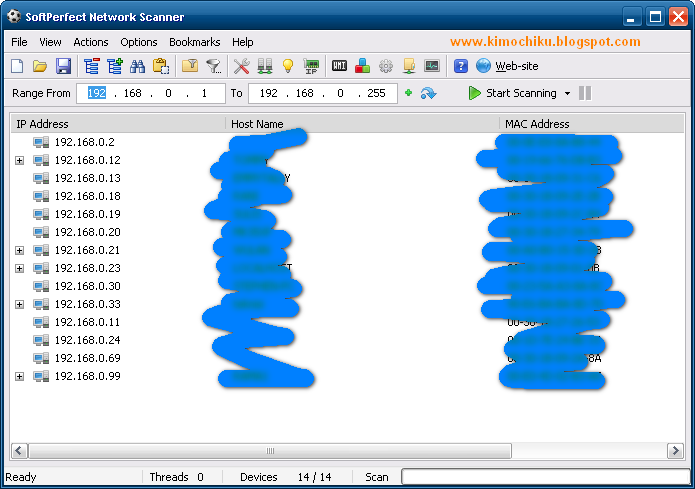The image size is (695, 489).
Task: Follow the Web-site link
Action: tap(517, 66)
